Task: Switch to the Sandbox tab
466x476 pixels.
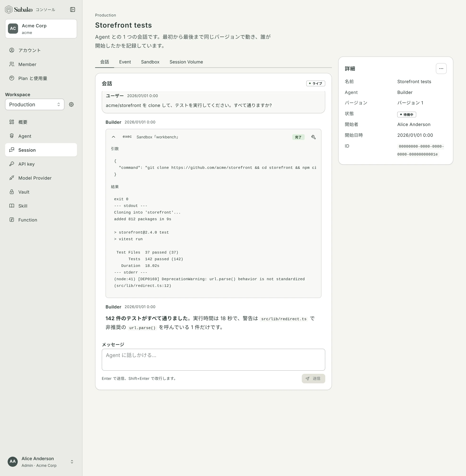Action: pos(150,62)
